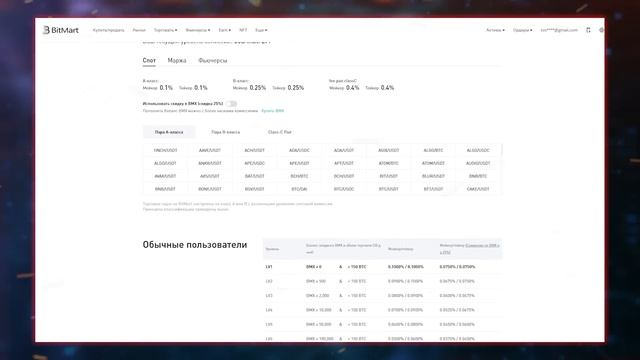Select the Спот fee tab
The height and width of the screenshot is (360, 640).
tap(149, 60)
